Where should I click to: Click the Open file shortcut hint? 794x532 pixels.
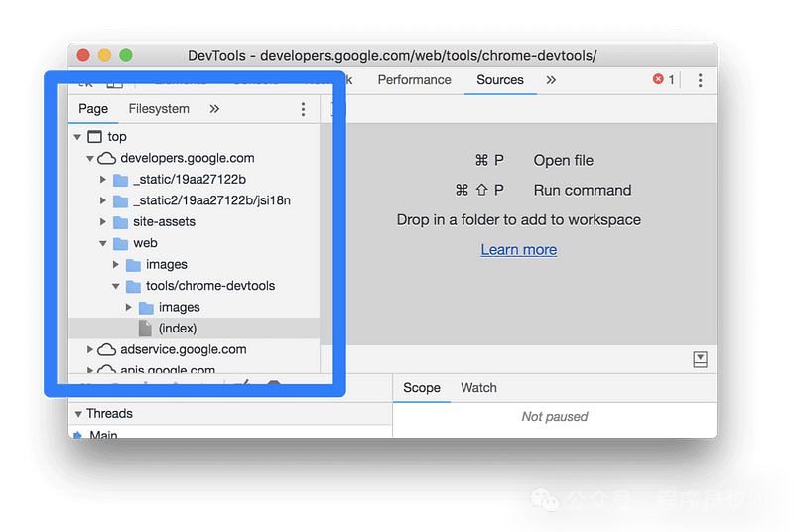(x=534, y=161)
